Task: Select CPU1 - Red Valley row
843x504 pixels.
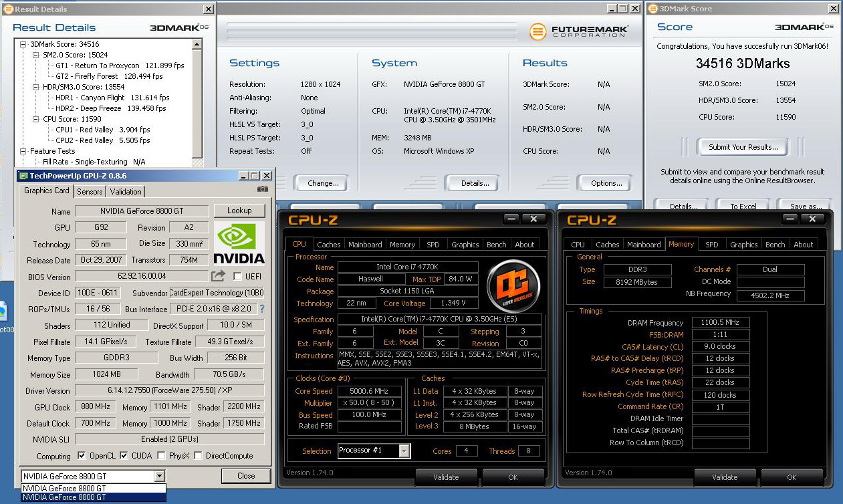Action: pos(103,130)
